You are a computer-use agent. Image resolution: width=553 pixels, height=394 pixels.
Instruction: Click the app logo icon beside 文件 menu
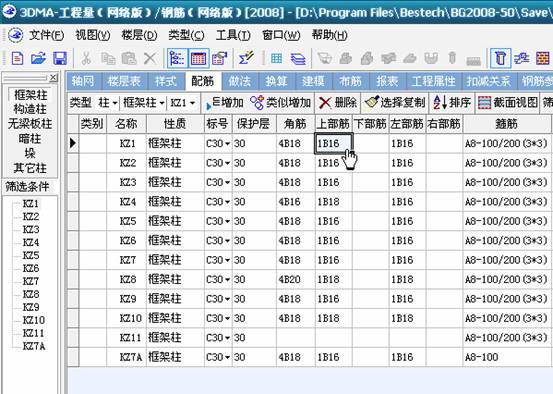click(16, 35)
